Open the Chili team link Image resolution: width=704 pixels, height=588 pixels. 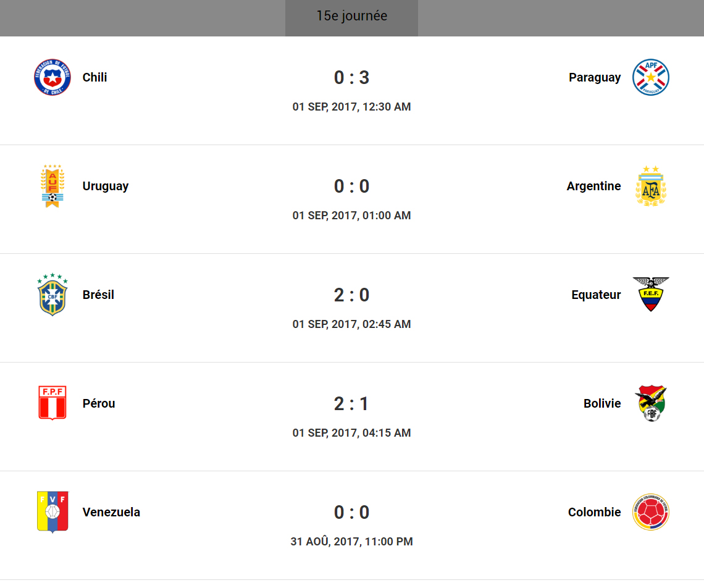94,77
